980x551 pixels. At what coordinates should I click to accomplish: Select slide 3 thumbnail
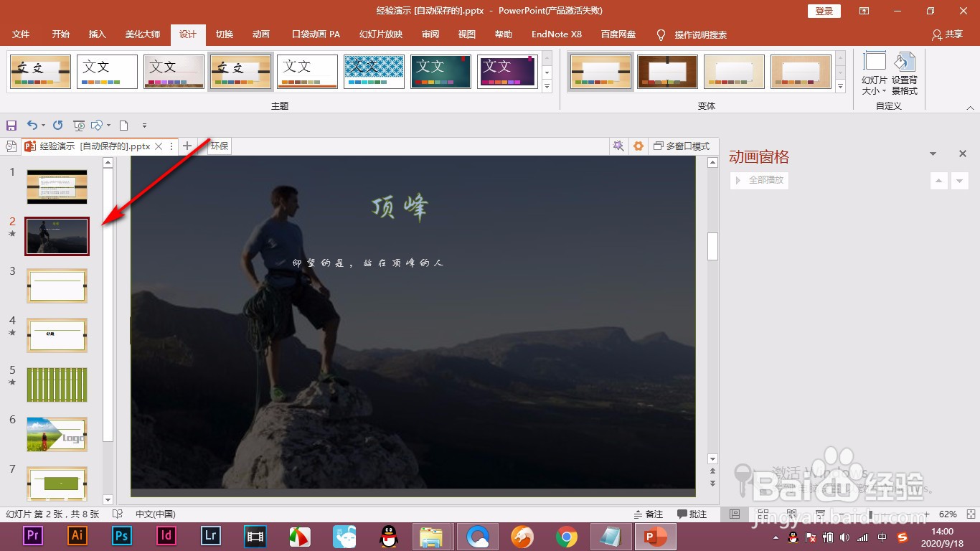point(57,286)
